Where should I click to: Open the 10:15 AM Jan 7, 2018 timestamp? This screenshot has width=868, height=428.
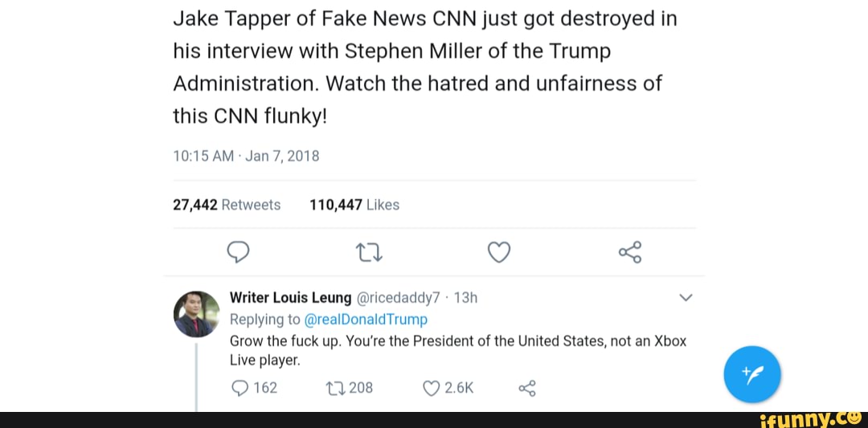pyautogui.click(x=246, y=156)
